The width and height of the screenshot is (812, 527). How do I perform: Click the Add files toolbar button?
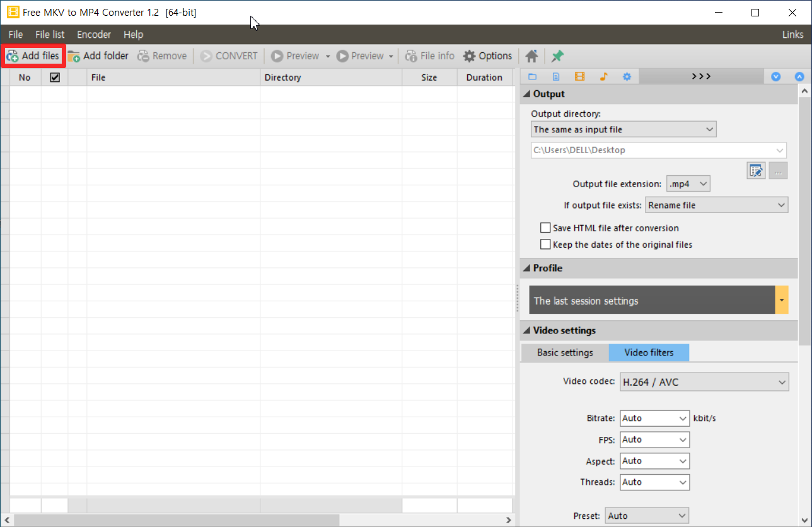33,56
